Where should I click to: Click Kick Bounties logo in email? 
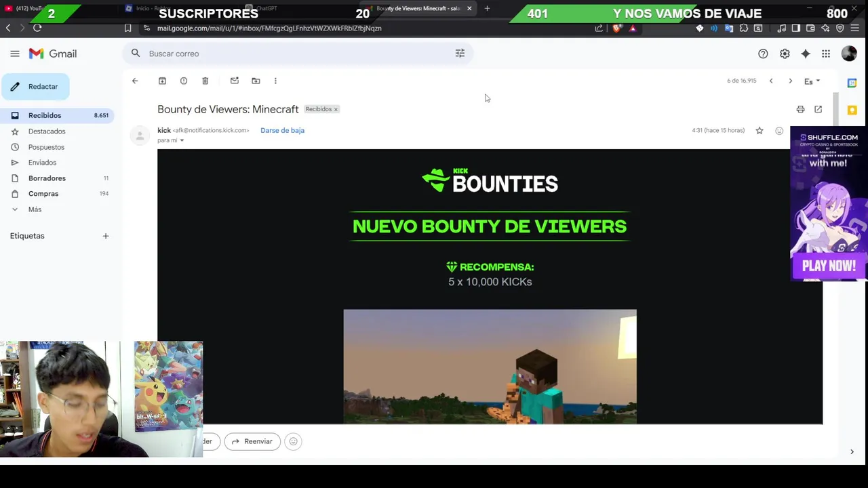(490, 181)
